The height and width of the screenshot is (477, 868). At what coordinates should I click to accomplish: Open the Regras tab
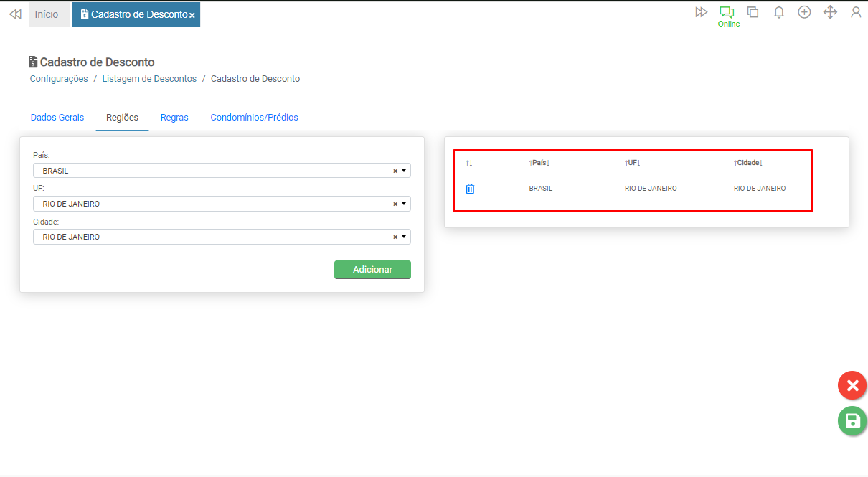tap(174, 118)
